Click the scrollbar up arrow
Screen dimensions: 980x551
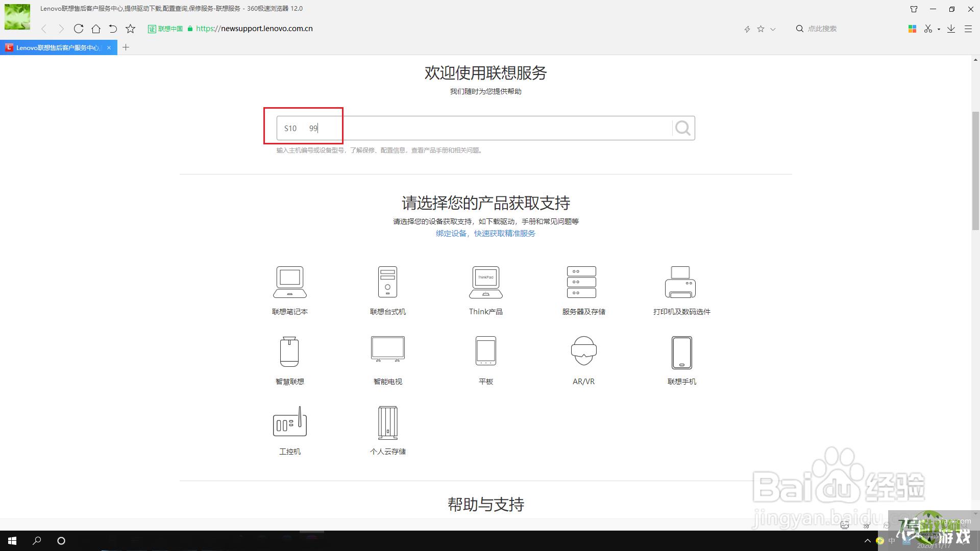coord(975,60)
